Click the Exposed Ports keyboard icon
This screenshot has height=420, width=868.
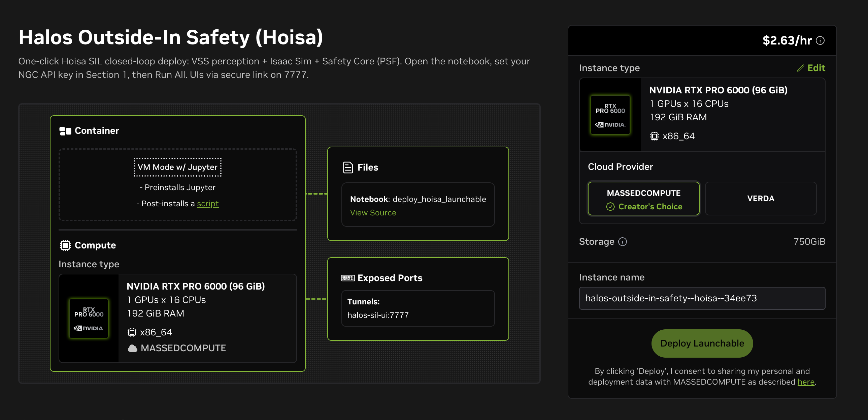[348, 278]
